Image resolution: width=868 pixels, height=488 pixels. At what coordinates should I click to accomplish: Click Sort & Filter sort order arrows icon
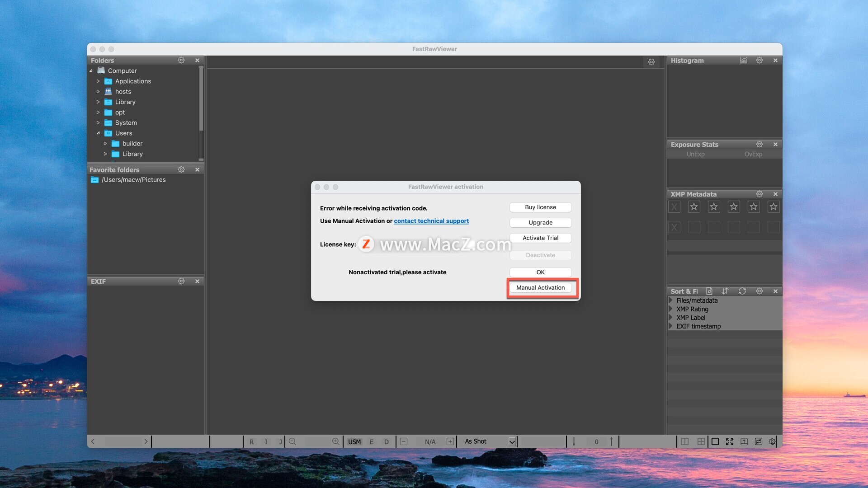click(725, 291)
